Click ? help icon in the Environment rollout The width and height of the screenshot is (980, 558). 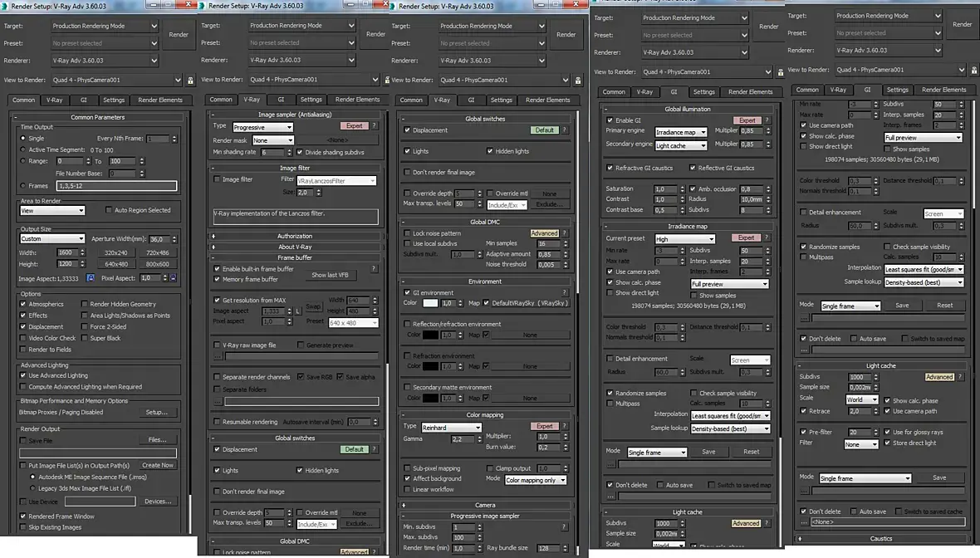coord(564,292)
